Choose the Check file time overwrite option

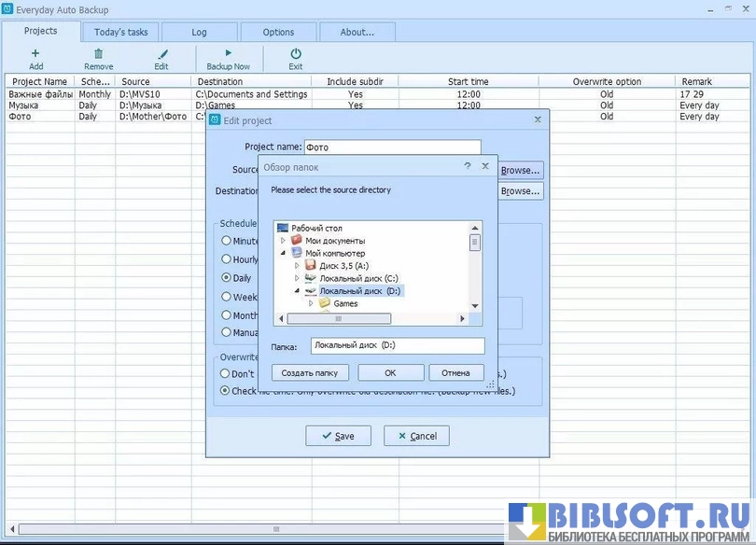tap(226, 391)
